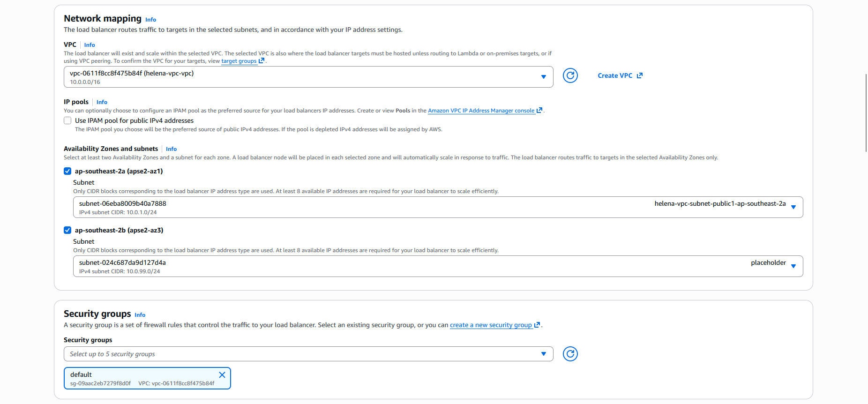Enable Use IPAM pool for public IPv4
Viewport: 868px width, 404px height.
[x=68, y=120]
